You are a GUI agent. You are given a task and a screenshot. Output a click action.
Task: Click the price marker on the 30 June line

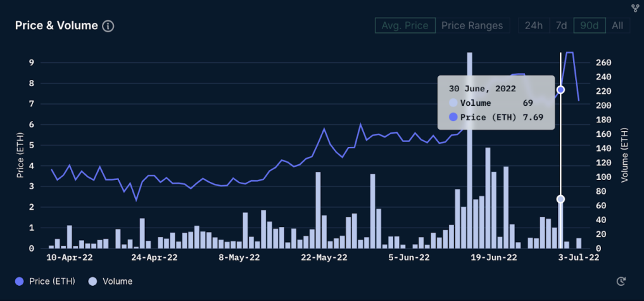pyautogui.click(x=560, y=90)
